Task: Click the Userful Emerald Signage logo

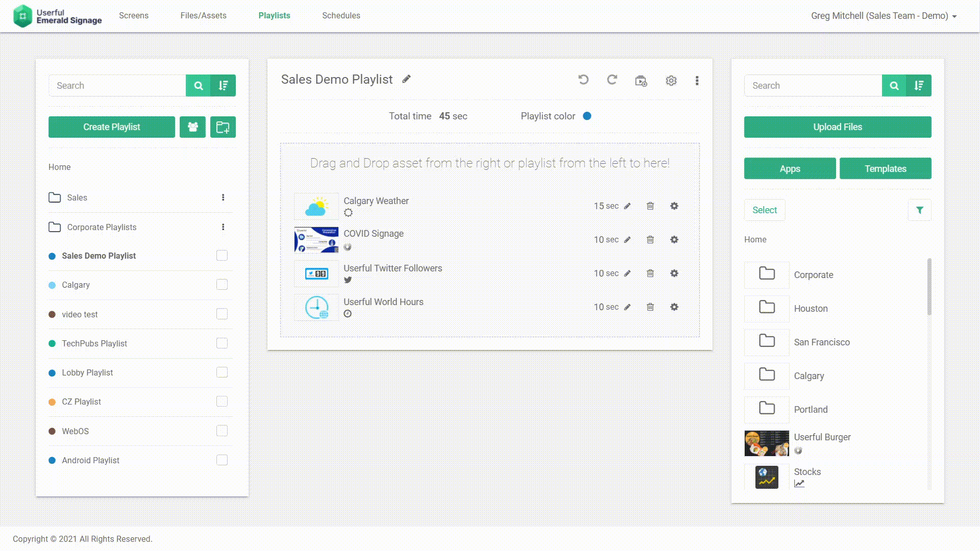Action: pos(57,16)
